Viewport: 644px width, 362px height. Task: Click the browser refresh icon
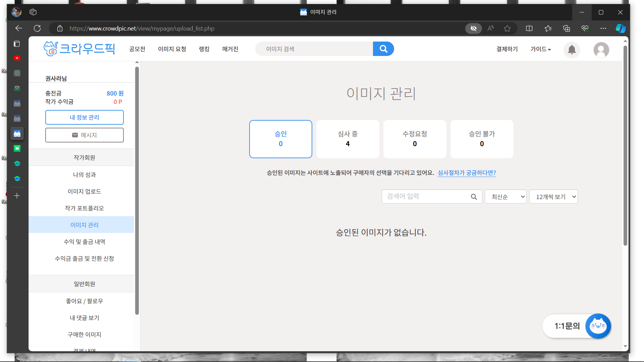[x=37, y=28]
